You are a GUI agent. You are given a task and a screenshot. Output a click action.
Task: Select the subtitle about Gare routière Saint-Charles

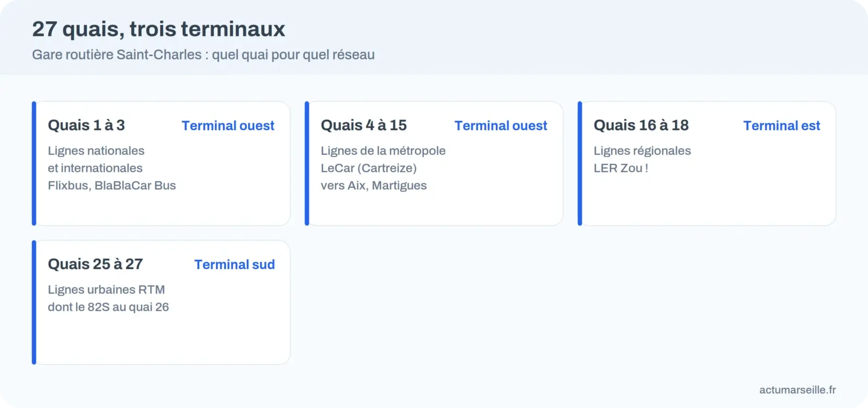click(x=203, y=55)
